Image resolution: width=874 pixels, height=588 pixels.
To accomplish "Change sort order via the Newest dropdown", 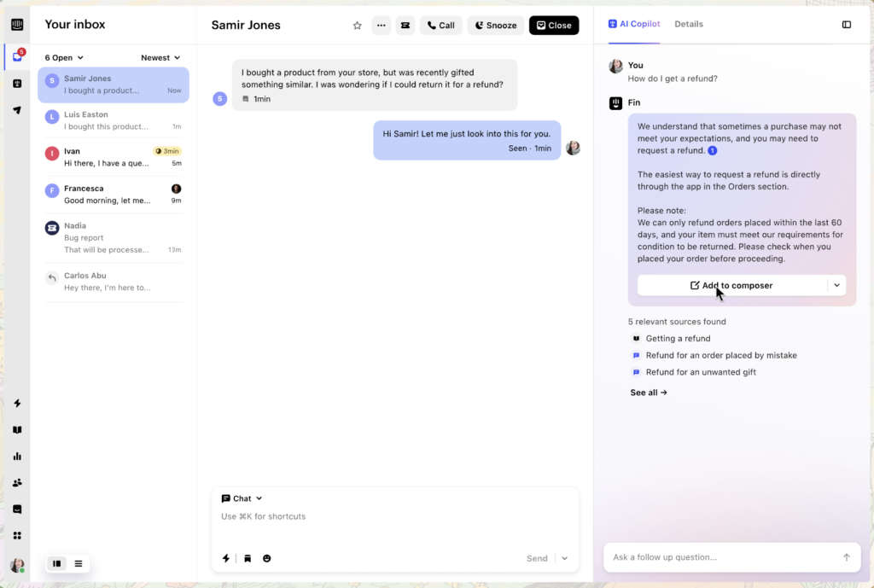I will (x=160, y=57).
